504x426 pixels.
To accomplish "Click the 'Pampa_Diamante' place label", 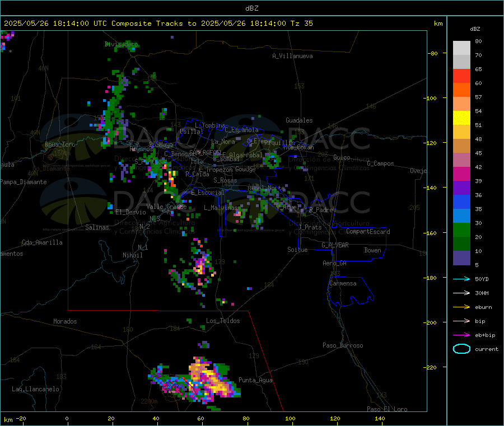I will click(x=24, y=182).
